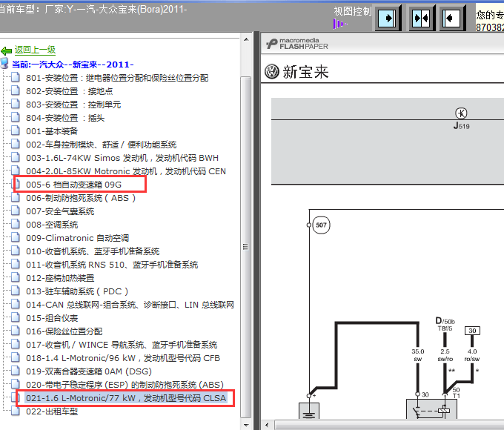The height and width of the screenshot is (430, 504).
Task: Click the center-split view control button
Action: [422, 18]
